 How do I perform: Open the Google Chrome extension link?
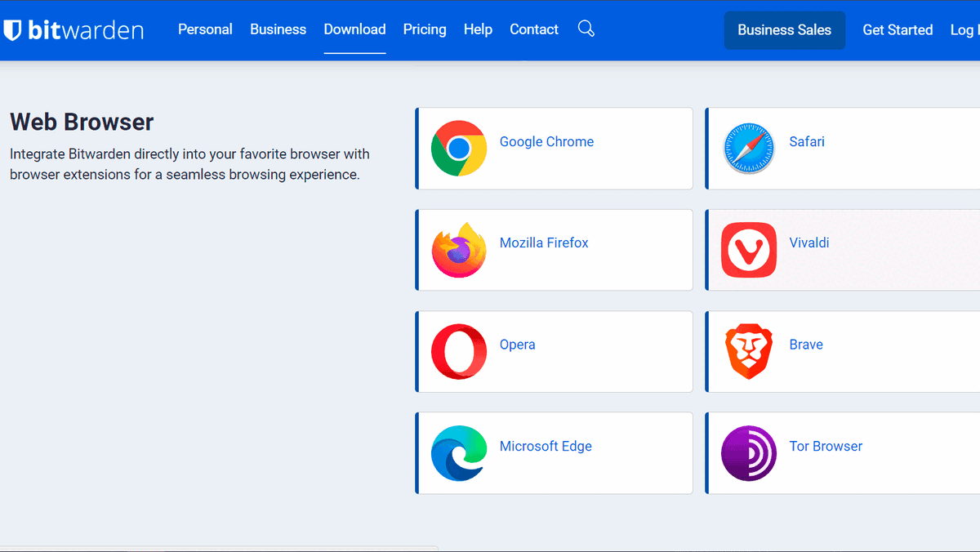pyautogui.click(x=546, y=141)
